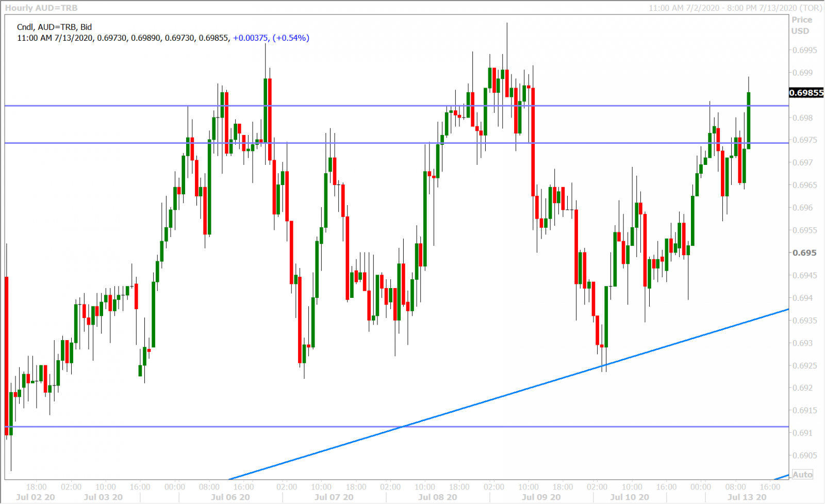Click the Auto scale button
Image resolution: width=825 pixels, height=504 pixels.
coord(802,475)
